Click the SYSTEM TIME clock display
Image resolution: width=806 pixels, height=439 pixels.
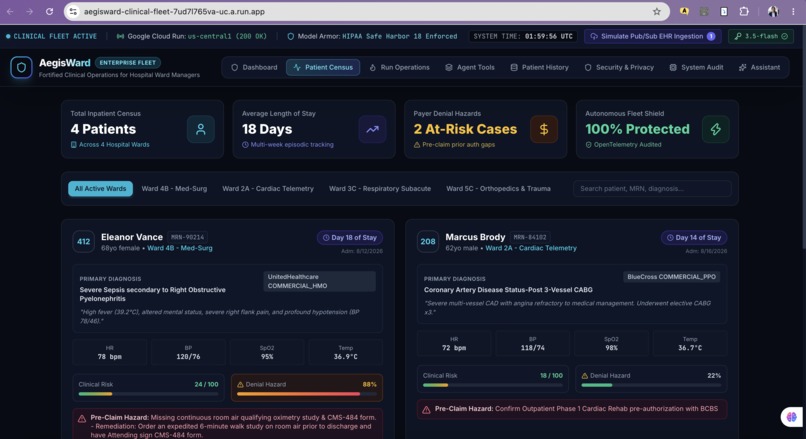pyautogui.click(x=523, y=36)
